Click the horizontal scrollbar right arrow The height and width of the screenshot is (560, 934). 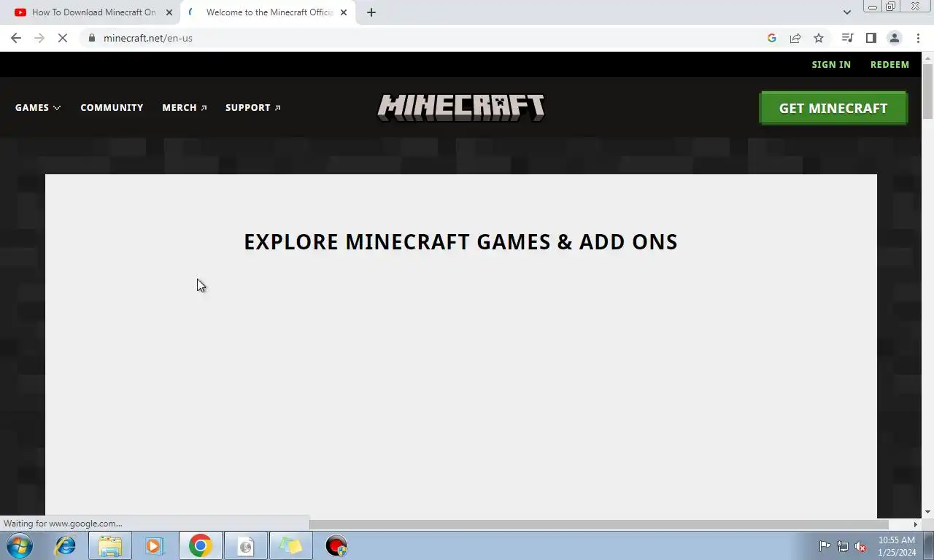(x=916, y=524)
